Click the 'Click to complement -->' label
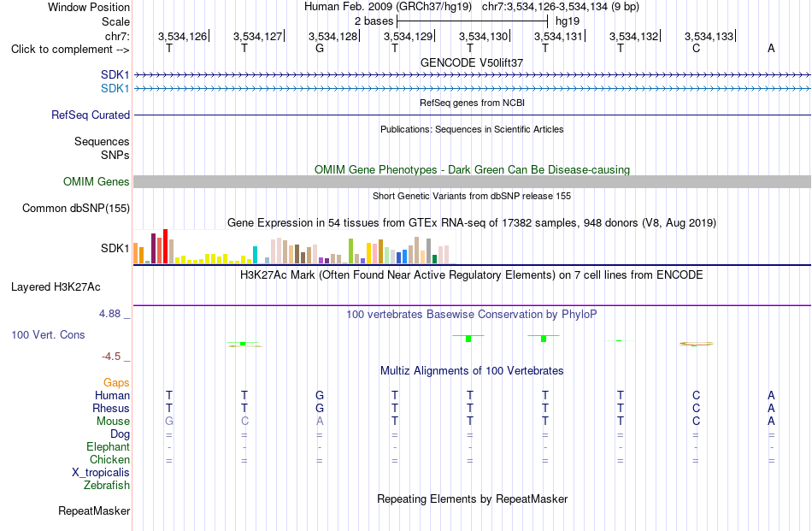 [x=70, y=50]
